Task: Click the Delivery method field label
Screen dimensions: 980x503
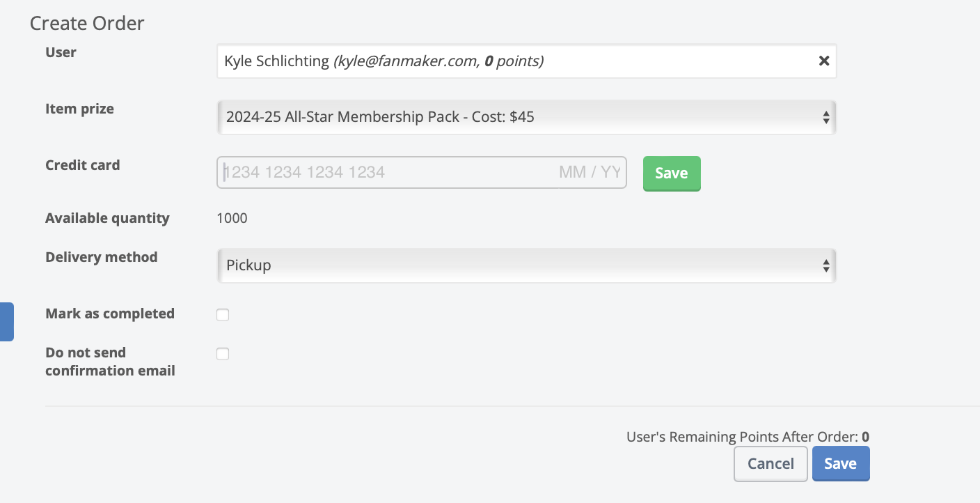Action: pos(101,257)
